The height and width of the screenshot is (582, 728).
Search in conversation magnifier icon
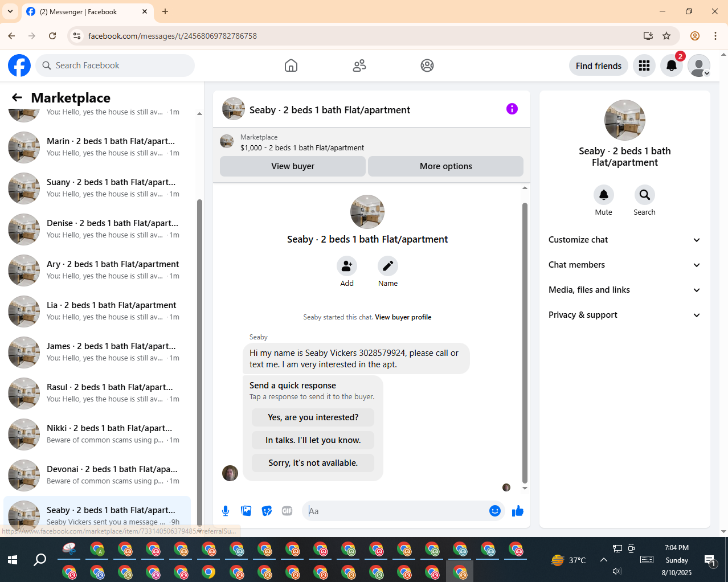(645, 195)
